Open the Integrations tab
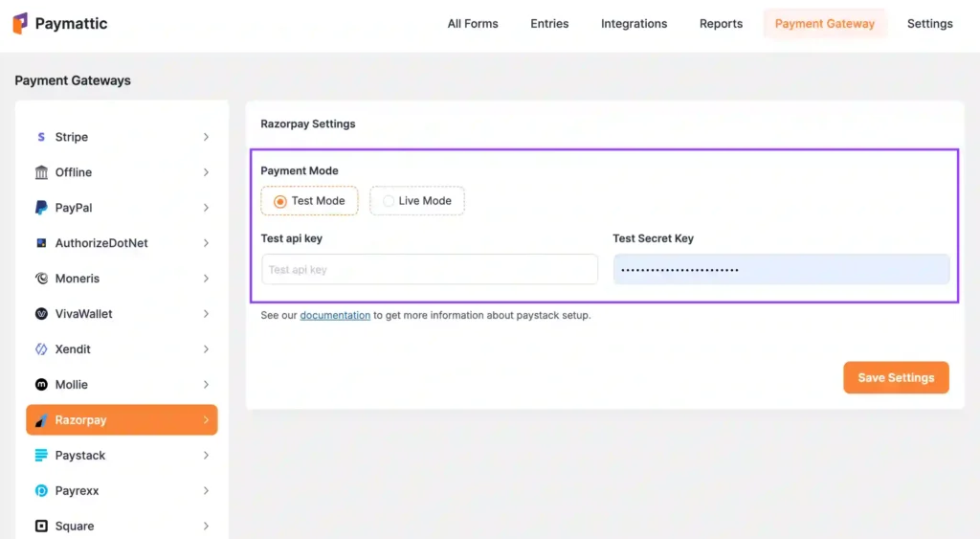 [x=634, y=24]
